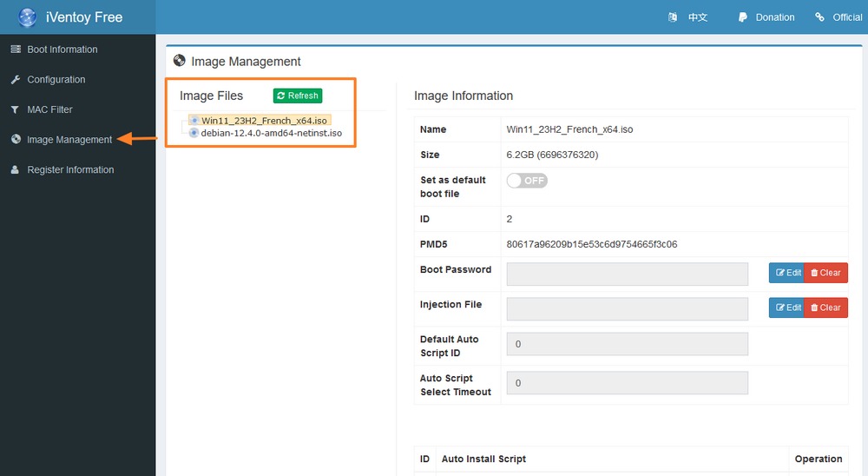
Task: Switch language to 中文
Action: pos(697,17)
